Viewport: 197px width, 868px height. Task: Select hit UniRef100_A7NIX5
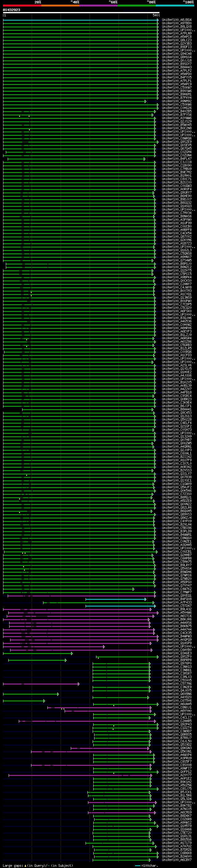(x=177, y=809)
